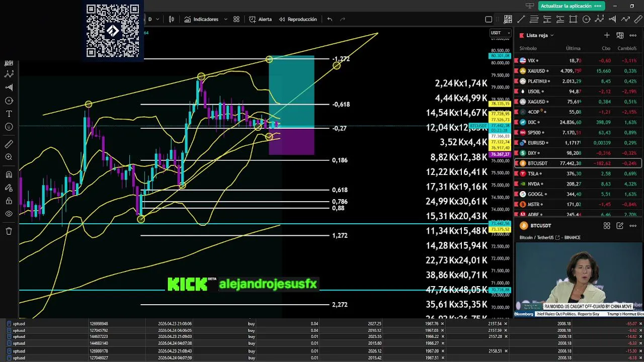644x362 pixels.
Task: Open the BTCUSDT details note edit icon
Action: point(620,226)
